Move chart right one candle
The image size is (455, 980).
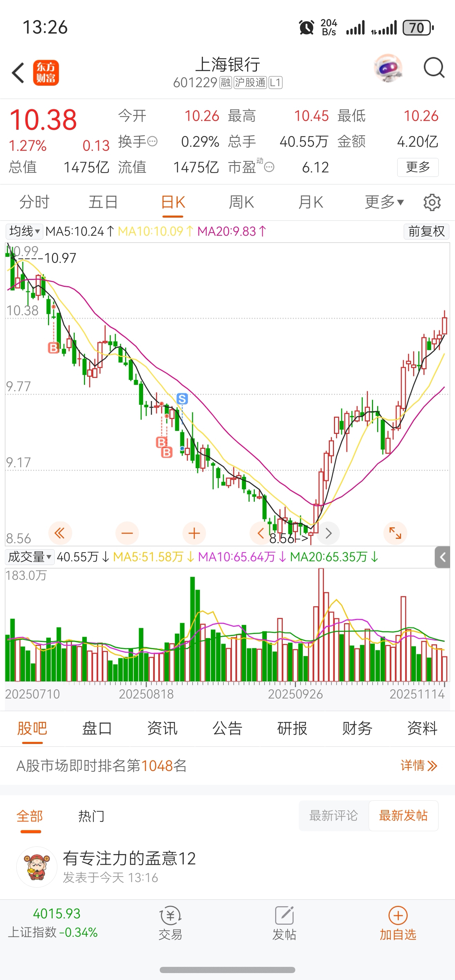click(328, 533)
